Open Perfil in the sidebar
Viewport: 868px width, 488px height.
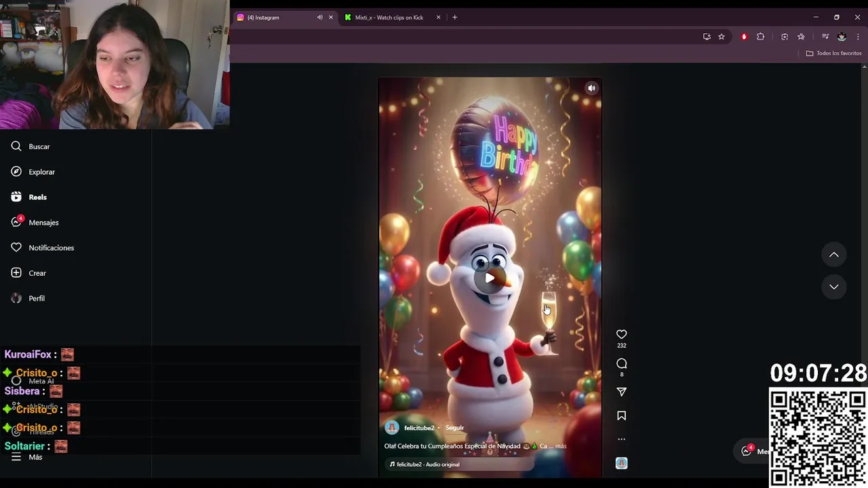(x=28, y=298)
